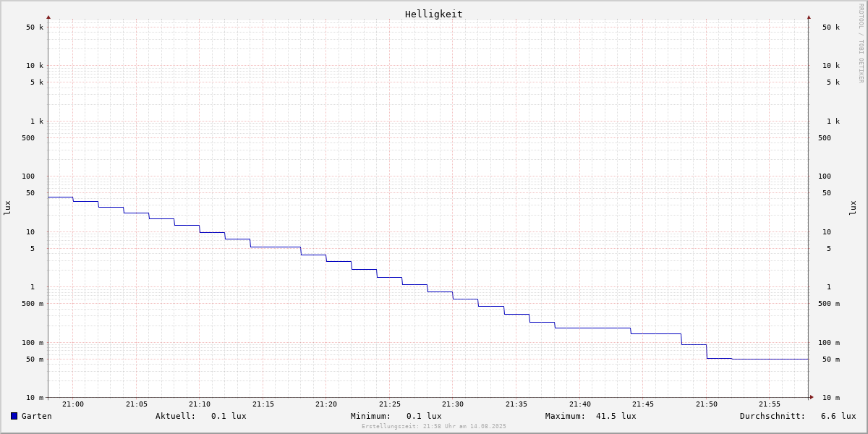Click the 50 k label on left axis
The width and height of the screenshot is (868, 434).
click(35, 27)
